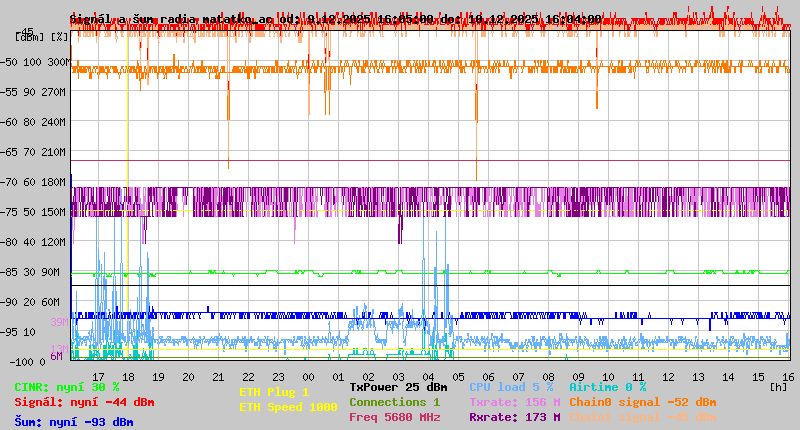Screen dimensions: 800x430
Task: Click the purple '6M' y-axis marker
Action: click(56, 356)
